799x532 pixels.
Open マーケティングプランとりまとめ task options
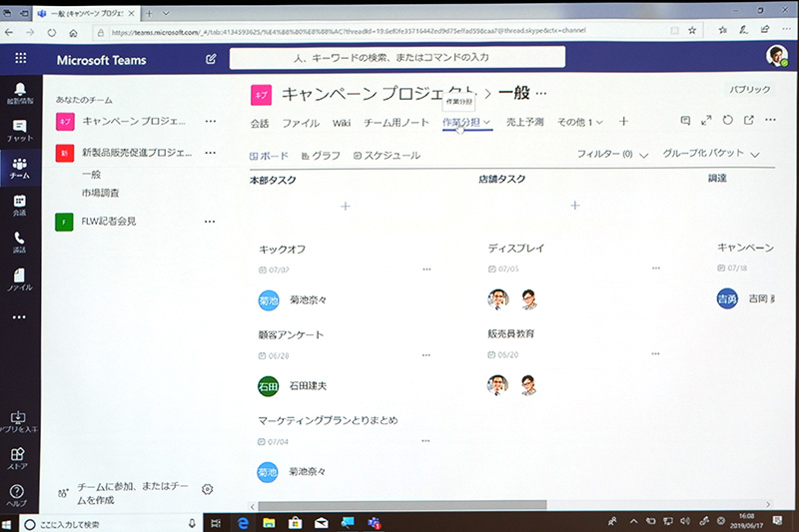click(425, 441)
